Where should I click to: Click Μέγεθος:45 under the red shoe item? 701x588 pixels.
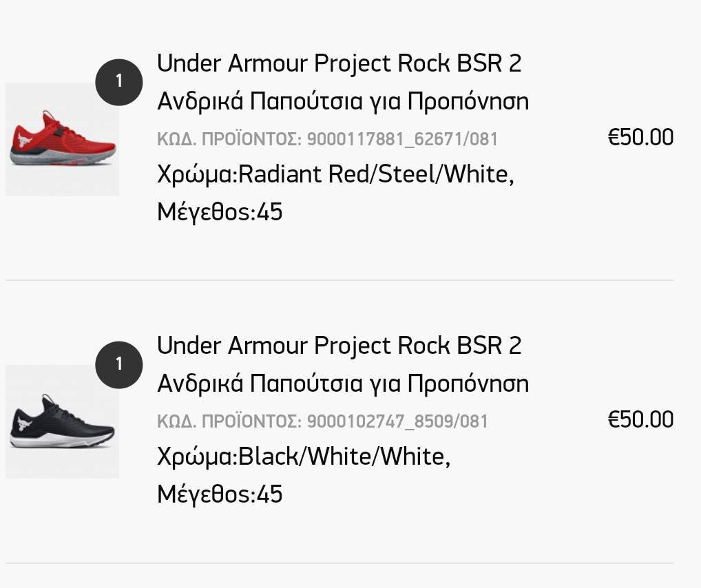click(x=220, y=211)
